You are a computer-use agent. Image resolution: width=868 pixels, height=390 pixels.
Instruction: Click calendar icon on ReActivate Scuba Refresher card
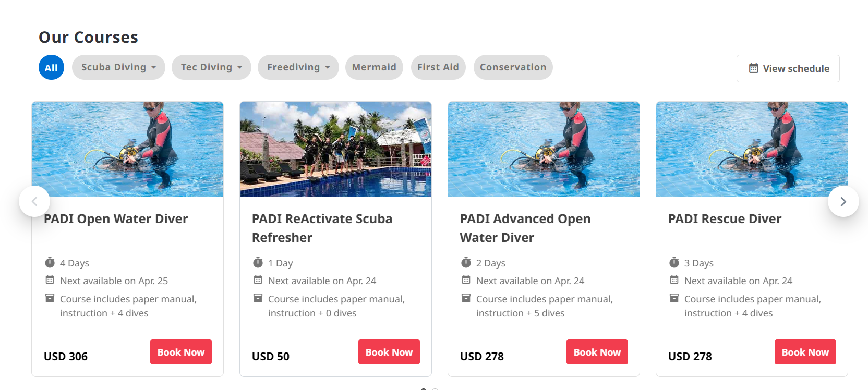[258, 280]
